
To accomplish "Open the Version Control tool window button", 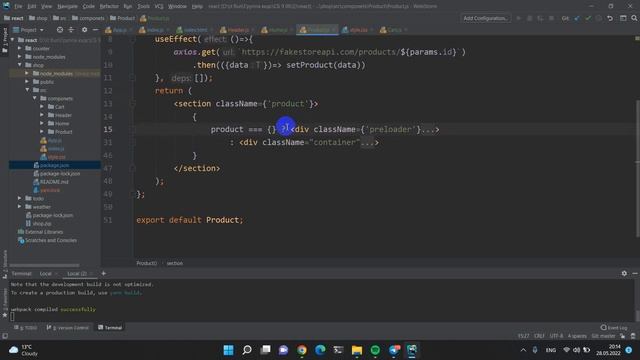I will (x=68, y=327).
